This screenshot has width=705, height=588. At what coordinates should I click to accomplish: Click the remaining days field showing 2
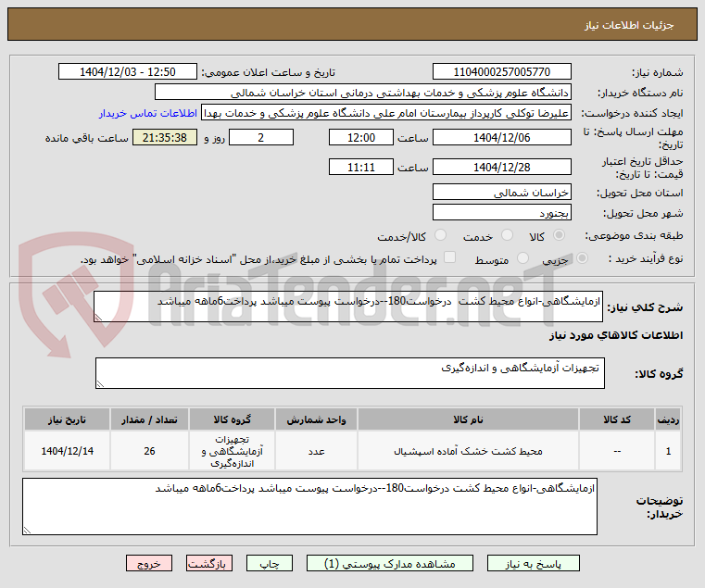click(261, 138)
